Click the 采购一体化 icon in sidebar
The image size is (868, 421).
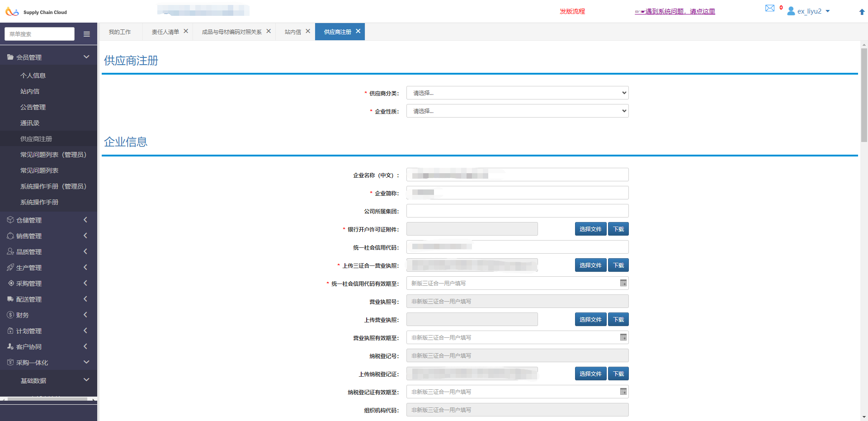pos(10,362)
